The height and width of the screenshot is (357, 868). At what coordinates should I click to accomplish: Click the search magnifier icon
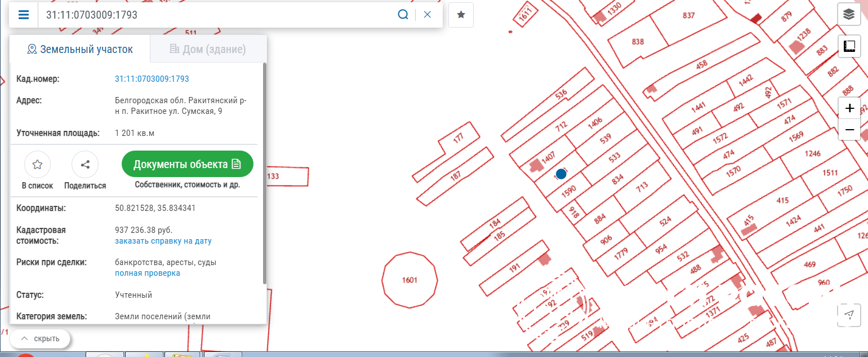(403, 15)
